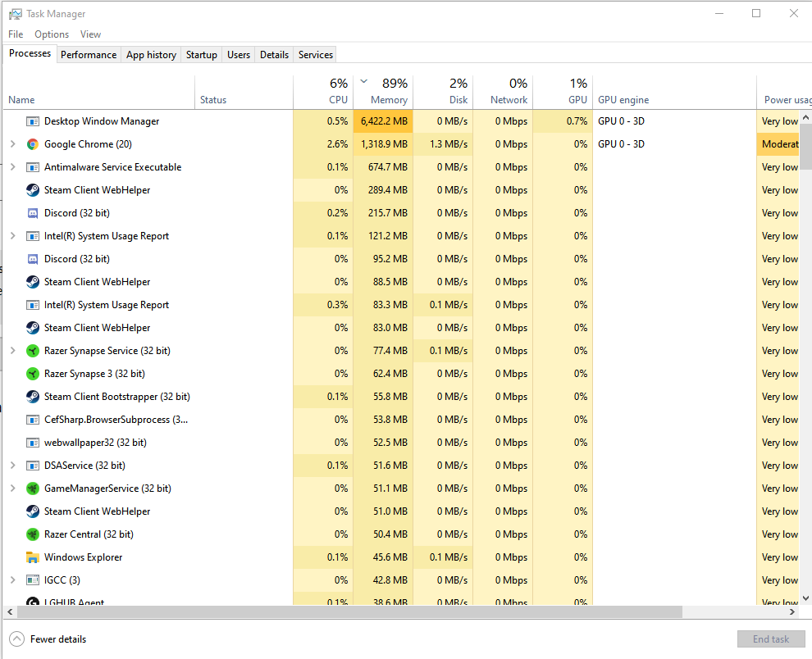The height and width of the screenshot is (659, 812).
Task: Click the Steam icon beside the 51.0 MB WebHelper
Action: pyautogui.click(x=33, y=511)
